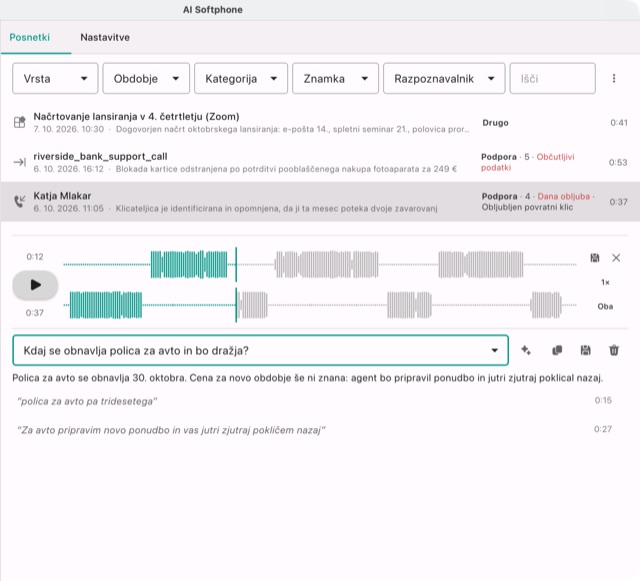640x581 pixels.
Task: Jump to the quote "polica za avto pa tridesetega"
Action: (87, 401)
